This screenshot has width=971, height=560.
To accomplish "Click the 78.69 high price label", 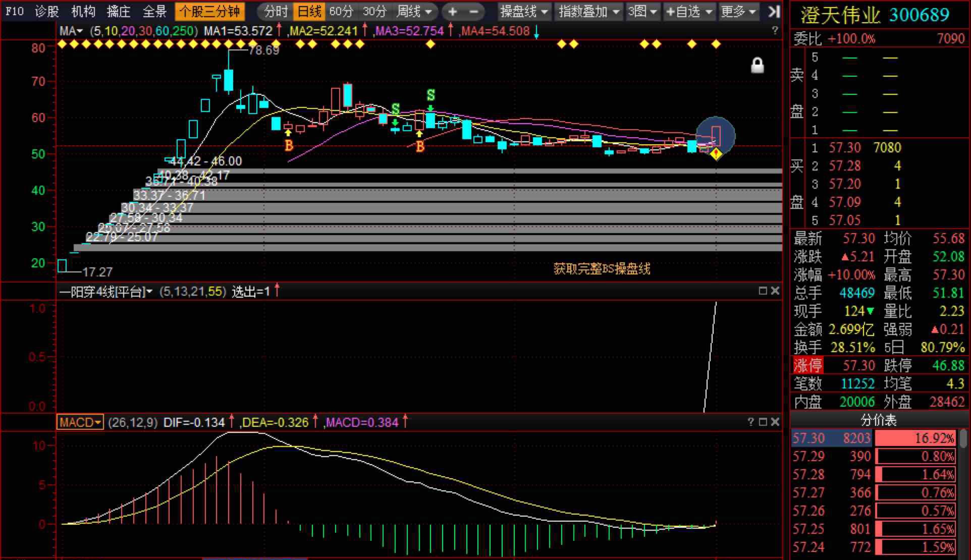I will point(263,50).
